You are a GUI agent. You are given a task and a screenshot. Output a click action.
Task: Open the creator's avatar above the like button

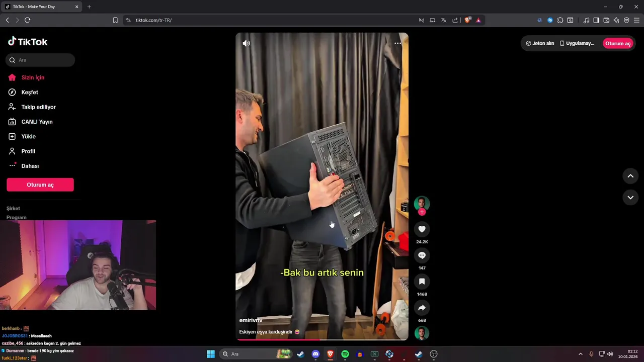(422, 203)
